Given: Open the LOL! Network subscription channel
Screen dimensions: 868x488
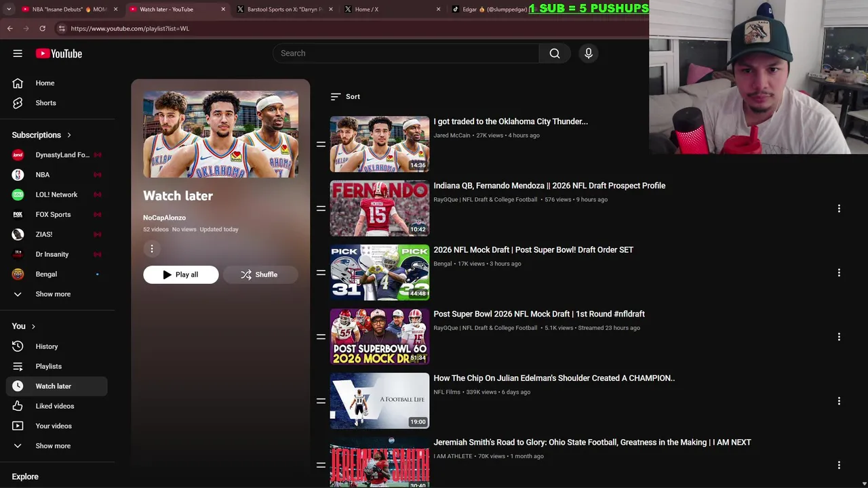Looking at the screenshot, I should click(x=57, y=195).
